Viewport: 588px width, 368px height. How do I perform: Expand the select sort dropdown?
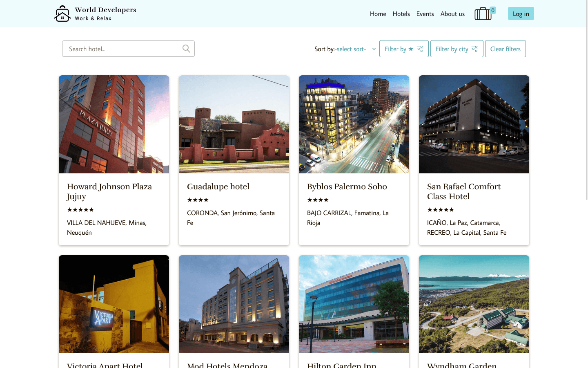point(355,49)
